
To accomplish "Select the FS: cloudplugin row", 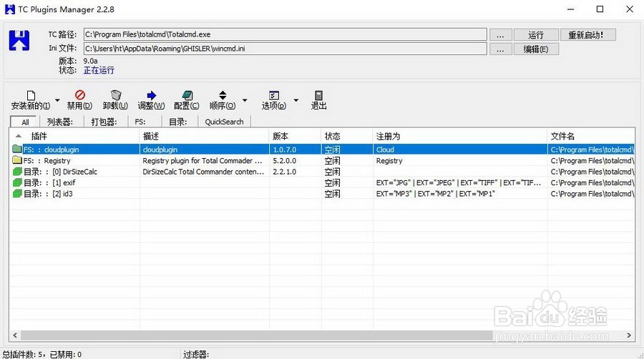I will [323, 149].
